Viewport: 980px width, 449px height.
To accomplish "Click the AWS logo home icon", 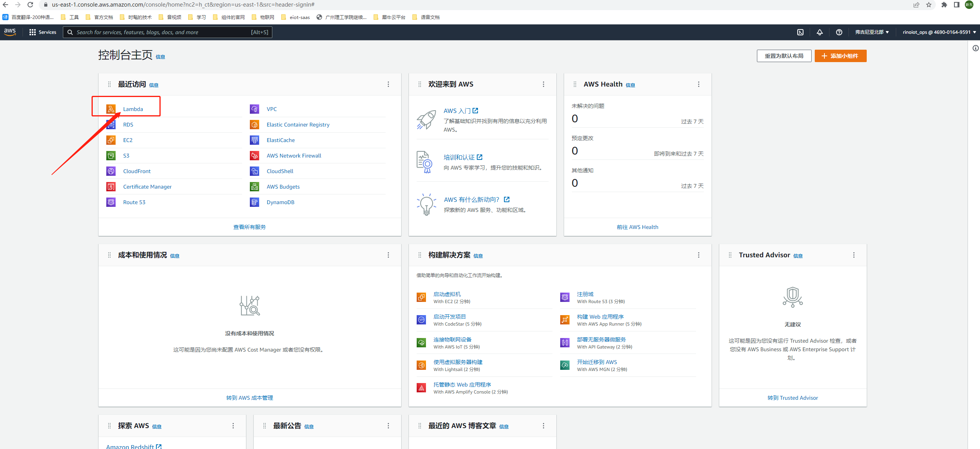I will pyautogui.click(x=10, y=32).
